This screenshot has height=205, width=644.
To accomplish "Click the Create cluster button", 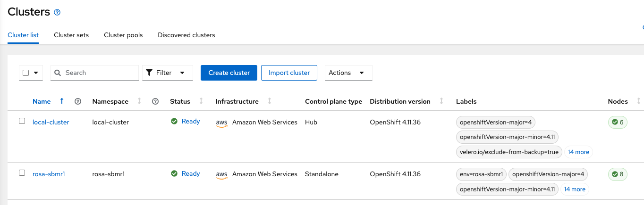I will (x=229, y=73).
